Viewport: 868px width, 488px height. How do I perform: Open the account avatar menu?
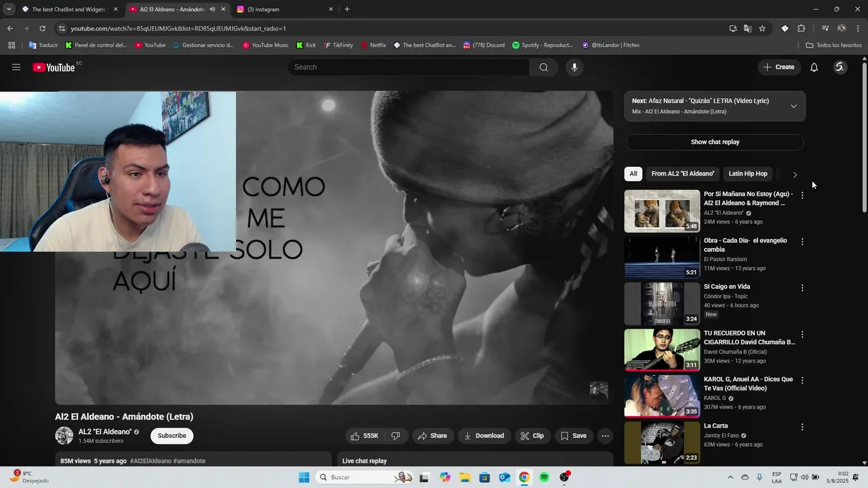[x=840, y=67]
